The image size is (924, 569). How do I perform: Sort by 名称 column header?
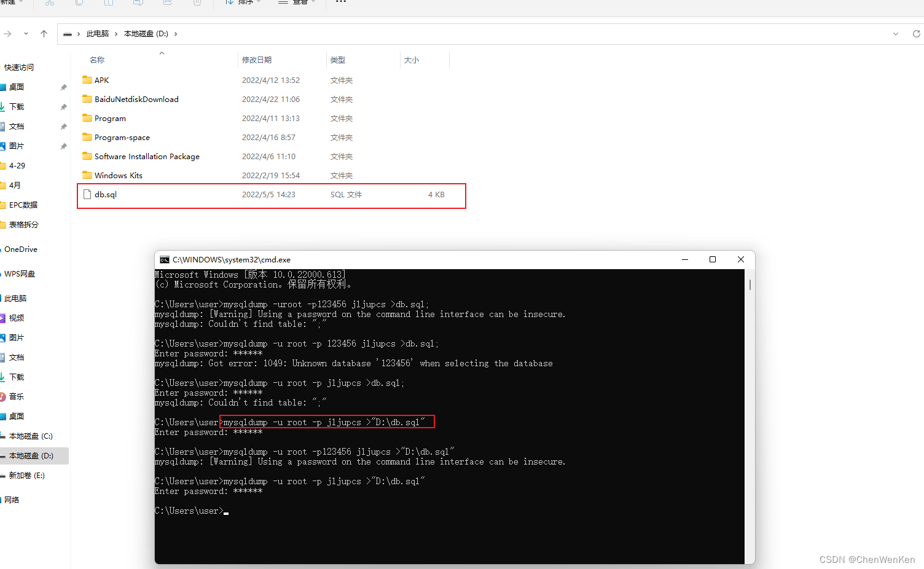97,60
